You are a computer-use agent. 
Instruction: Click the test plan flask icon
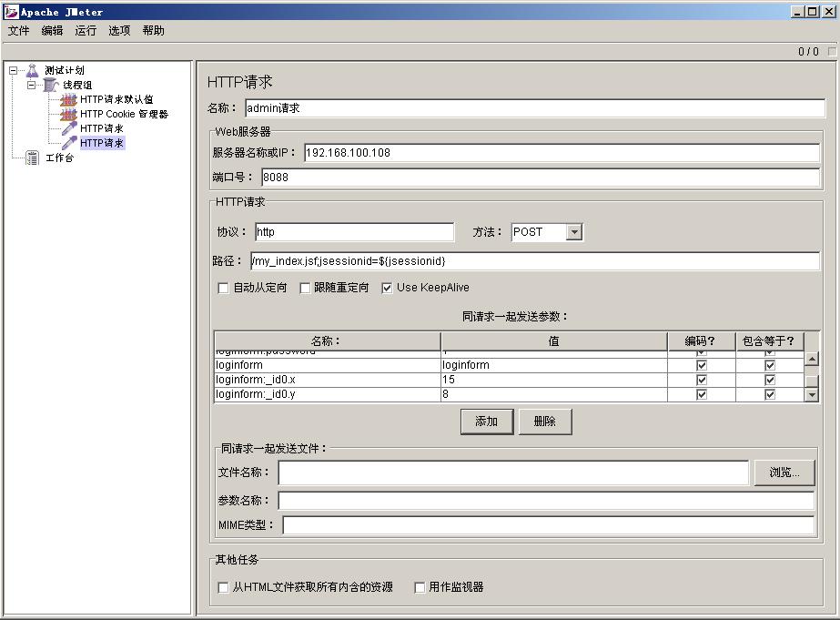32,70
